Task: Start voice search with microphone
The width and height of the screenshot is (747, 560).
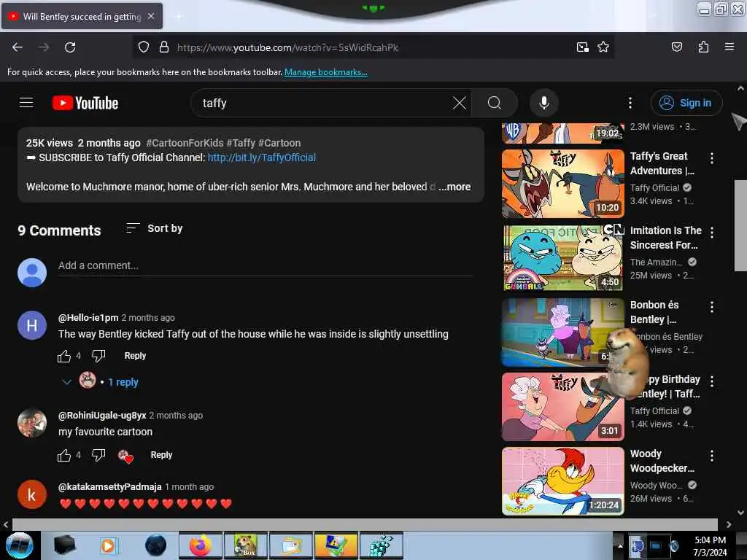Action: [543, 103]
